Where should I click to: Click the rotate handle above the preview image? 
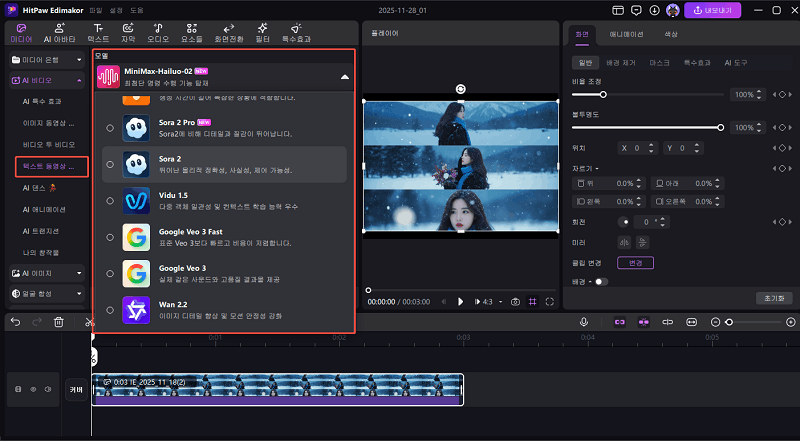pyautogui.click(x=460, y=89)
